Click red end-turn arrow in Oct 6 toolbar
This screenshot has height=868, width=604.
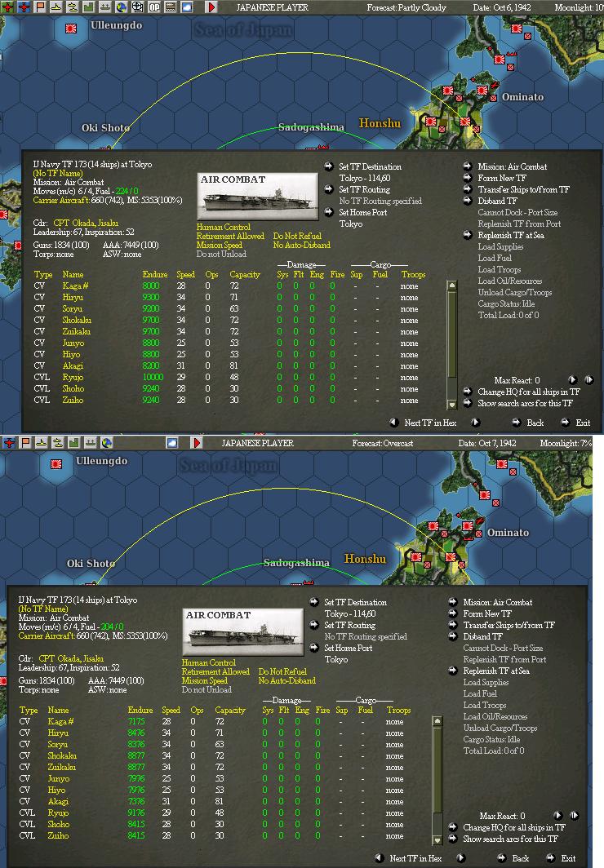pyautogui.click(x=211, y=7)
